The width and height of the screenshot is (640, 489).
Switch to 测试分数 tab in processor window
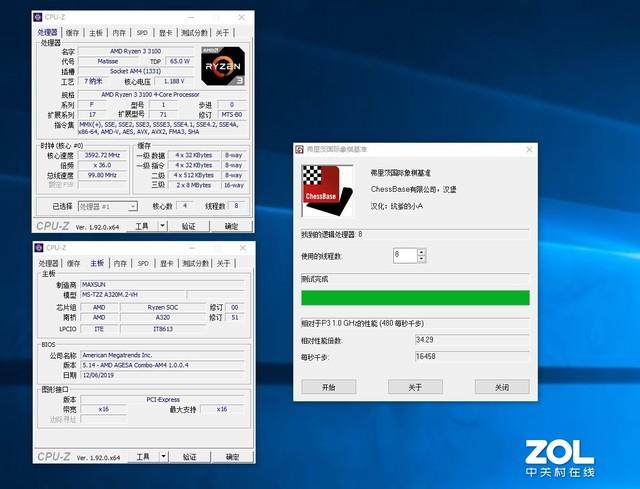pos(195,33)
